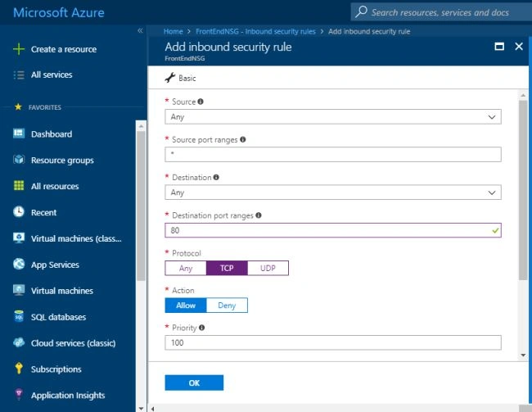Screen dimensions: 532x412
Task: Select the TCP protocol option
Action: coord(227,268)
